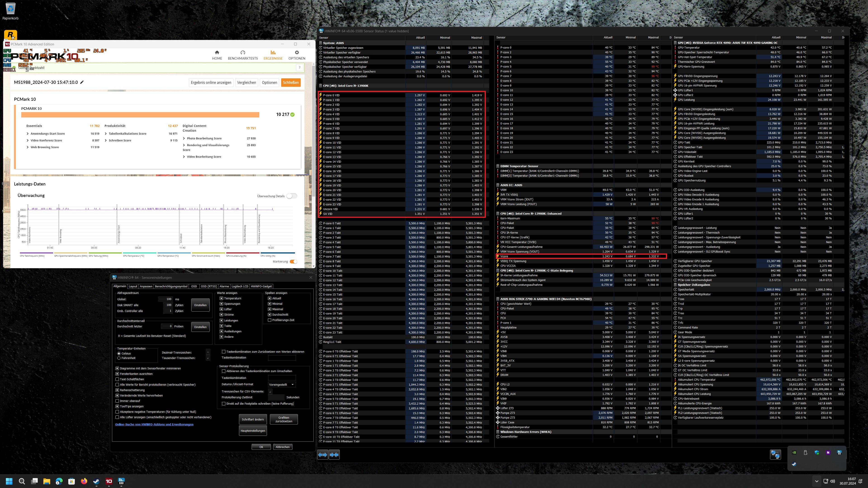Show hidden icons chevron in taskbar
Viewport: 868px width, 488px height.
816,481
